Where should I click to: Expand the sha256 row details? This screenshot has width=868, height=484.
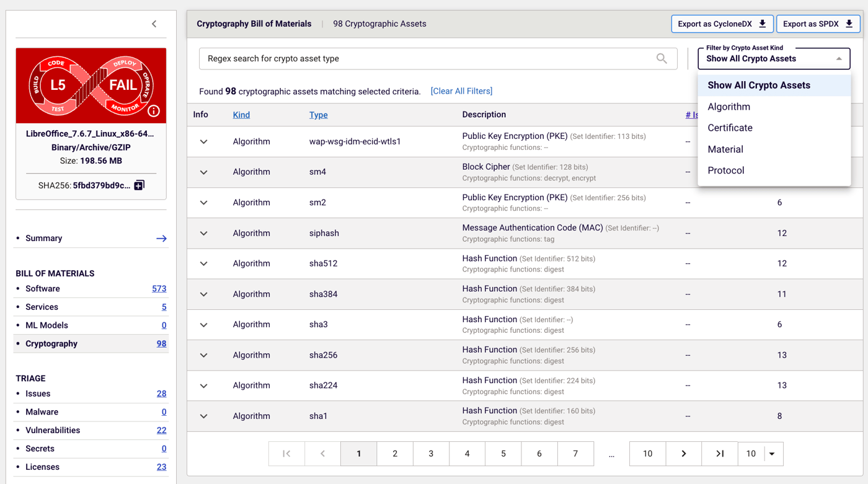pyautogui.click(x=203, y=355)
